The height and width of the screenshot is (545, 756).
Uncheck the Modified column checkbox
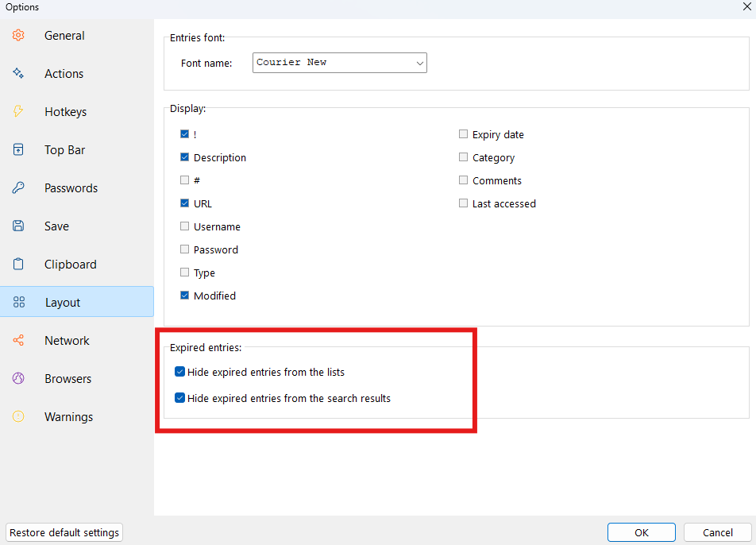coord(185,296)
